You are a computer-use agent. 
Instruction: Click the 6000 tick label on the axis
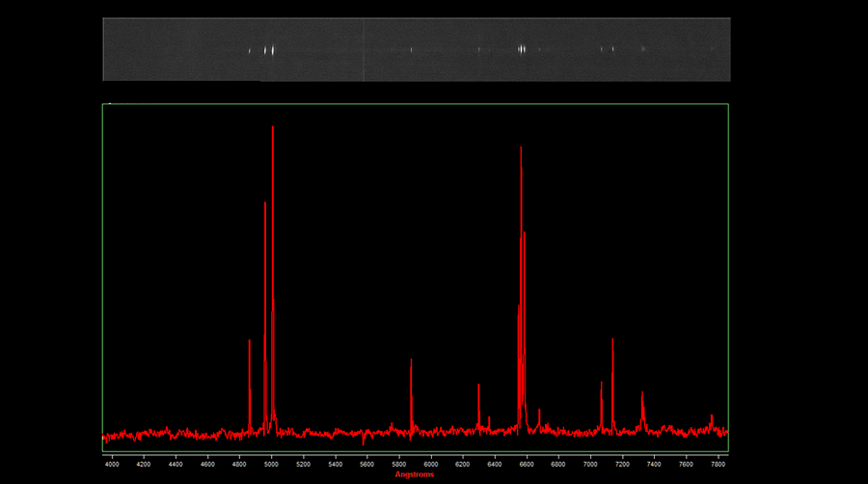431,464
